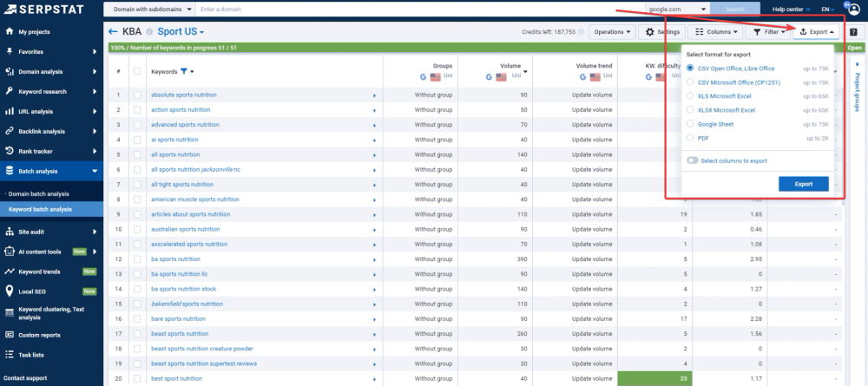Collapse the Export dropdown button

coord(816,32)
